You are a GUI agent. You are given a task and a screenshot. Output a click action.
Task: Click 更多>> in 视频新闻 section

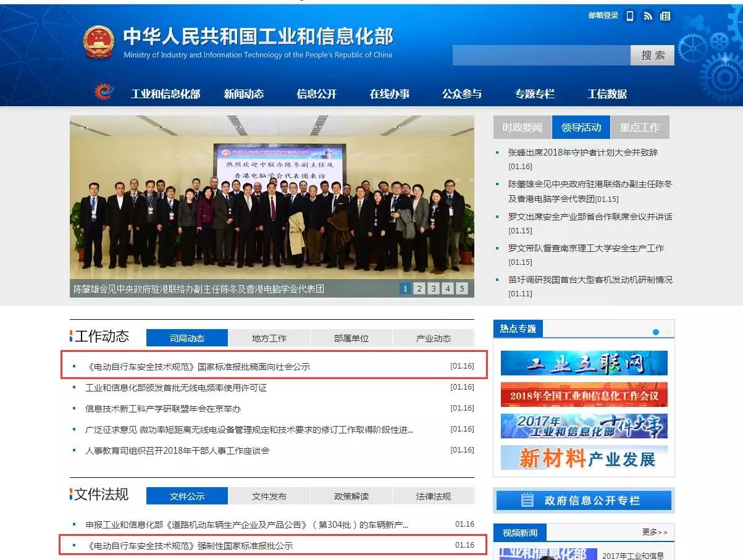(x=655, y=532)
